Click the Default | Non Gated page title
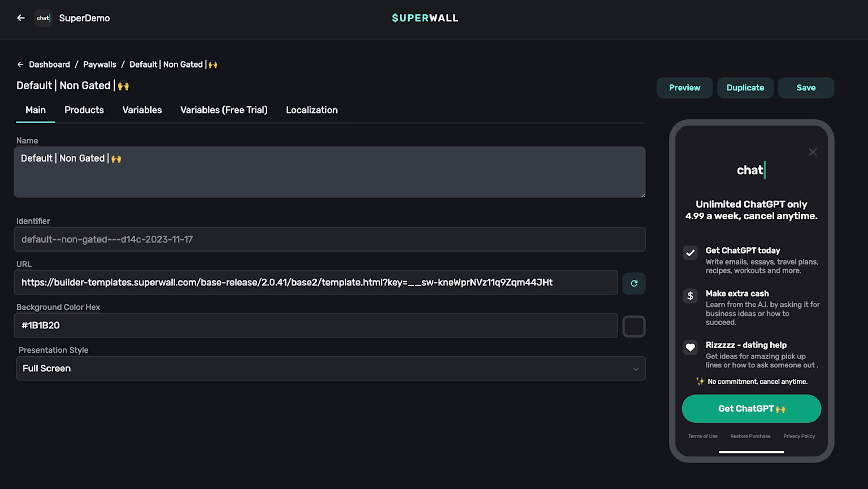 click(73, 86)
